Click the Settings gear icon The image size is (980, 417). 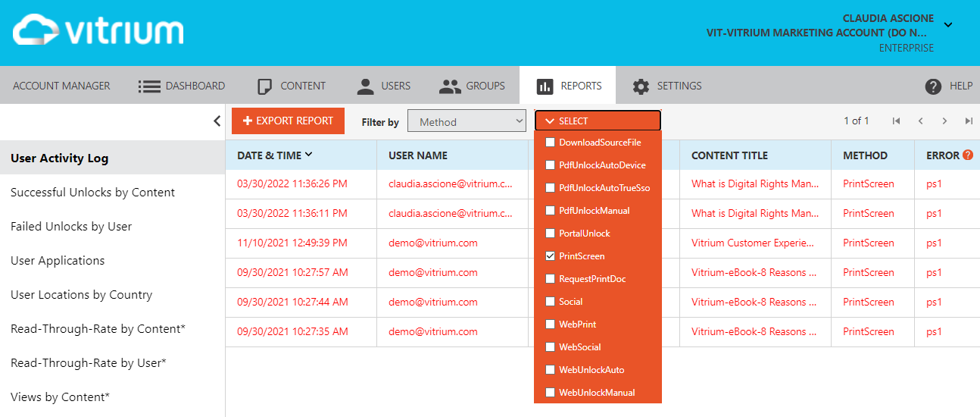pos(641,86)
